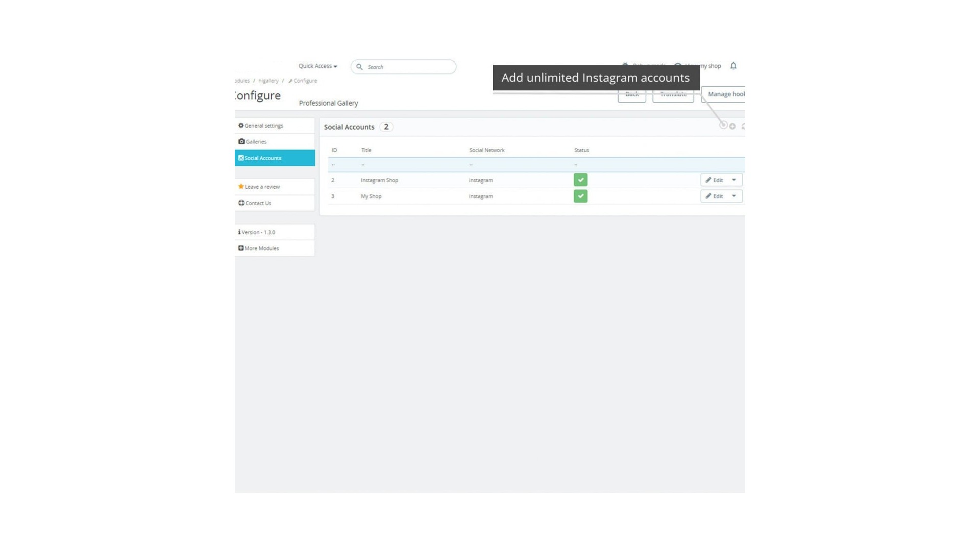Screen dimensions: 980x551
Task: Open More Modules plus item
Action: click(259, 248)
